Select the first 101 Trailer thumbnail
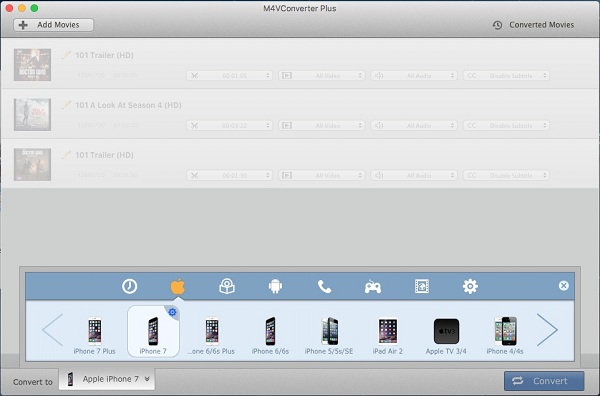 coord(33,65)
